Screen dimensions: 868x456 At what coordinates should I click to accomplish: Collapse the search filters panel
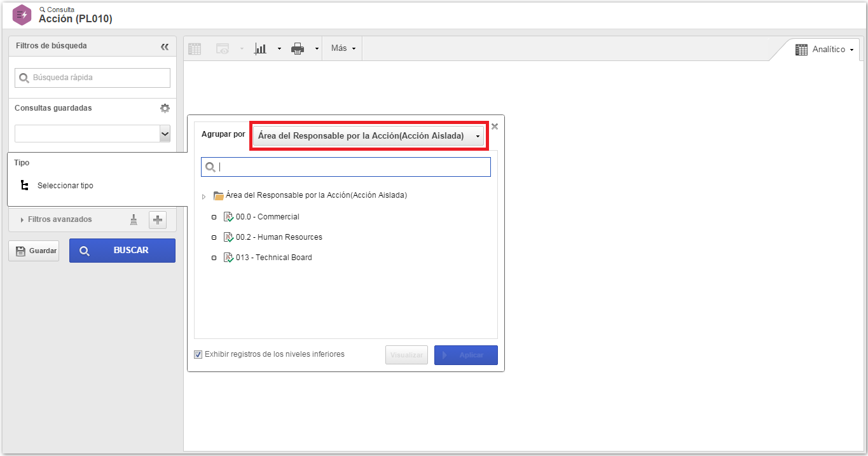[x=165, y=46]
